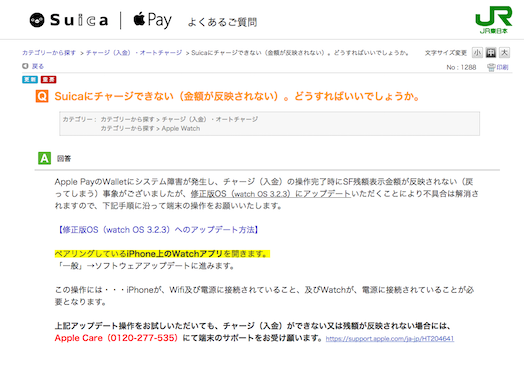Click the back arrow icon beside 戻る
Viewport: 524px width, 365px height.
25,66
